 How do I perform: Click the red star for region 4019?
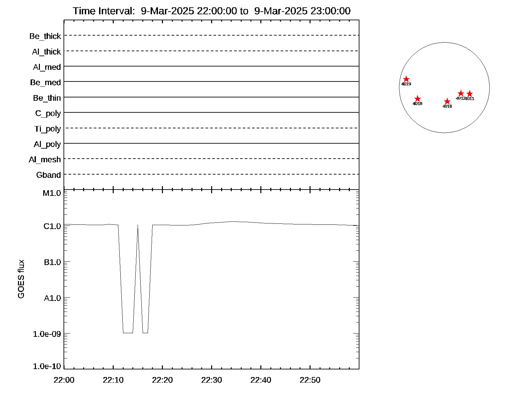(406, 79)
